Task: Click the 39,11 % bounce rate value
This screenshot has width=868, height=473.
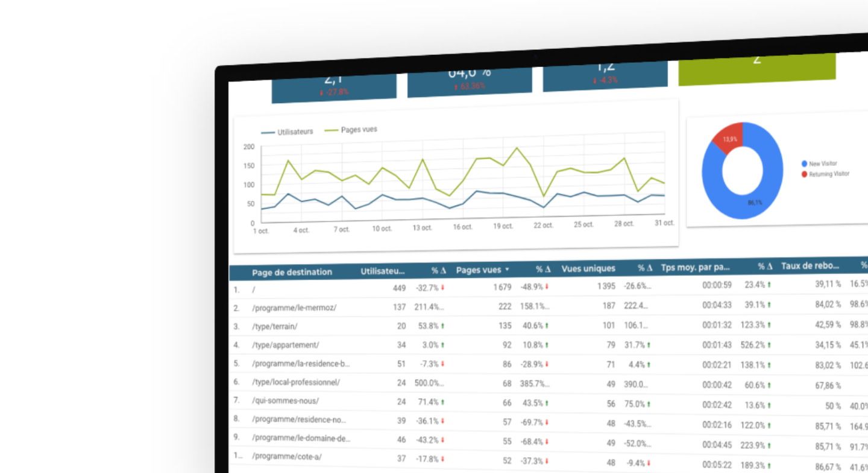Action: click(x=828, y=284)
